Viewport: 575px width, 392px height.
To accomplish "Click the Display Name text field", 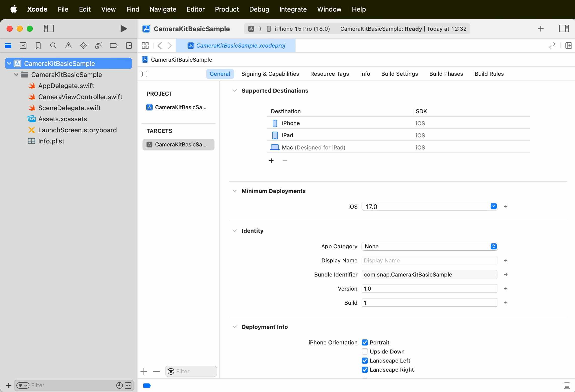I will pos(429,260).
